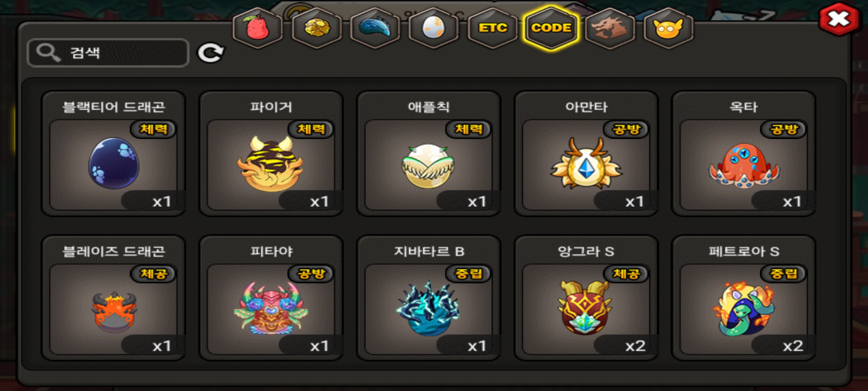Open the red fruit food tab
Screen dimensions: 868x391
(x=258, y=28)
